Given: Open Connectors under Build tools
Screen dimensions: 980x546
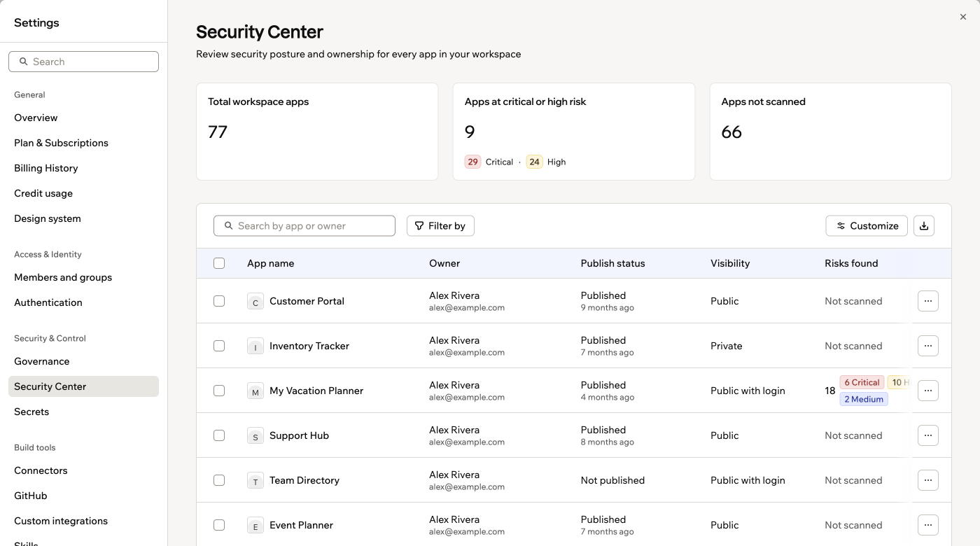Looking at the screenshot, I should click(83, 470).
